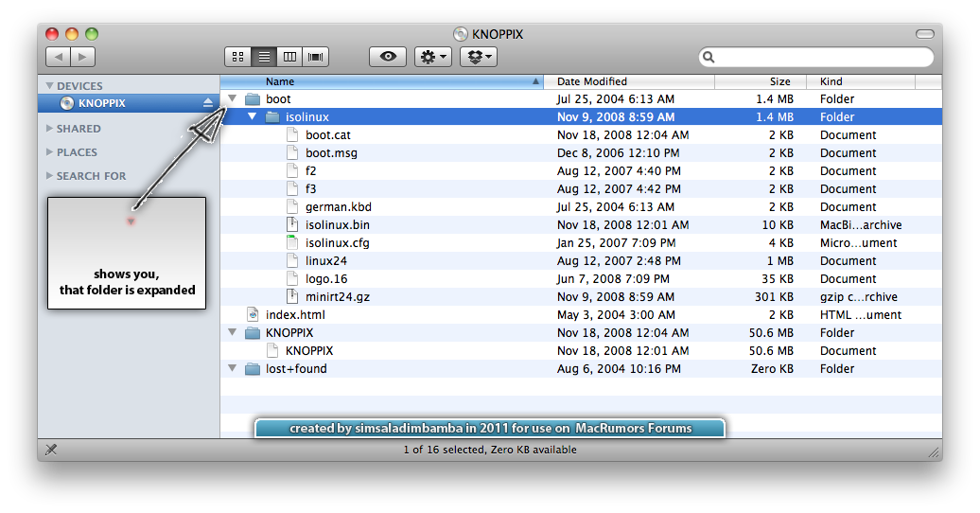Click the f2 document icon
The width and height of the screenshot is (980, 513).
pyautogui.click(x=292, y=170)
